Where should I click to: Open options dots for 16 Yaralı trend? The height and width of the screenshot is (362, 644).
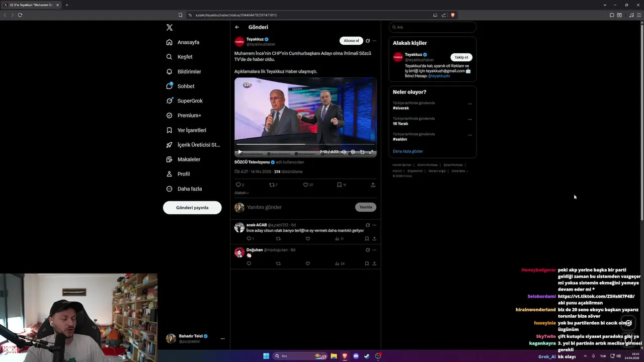coord(470,120)
